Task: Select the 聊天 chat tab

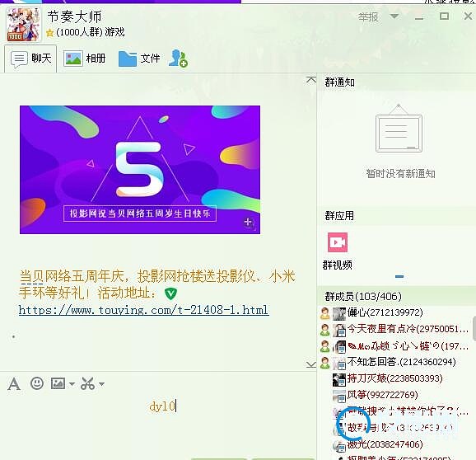Action: pos(30,59)
